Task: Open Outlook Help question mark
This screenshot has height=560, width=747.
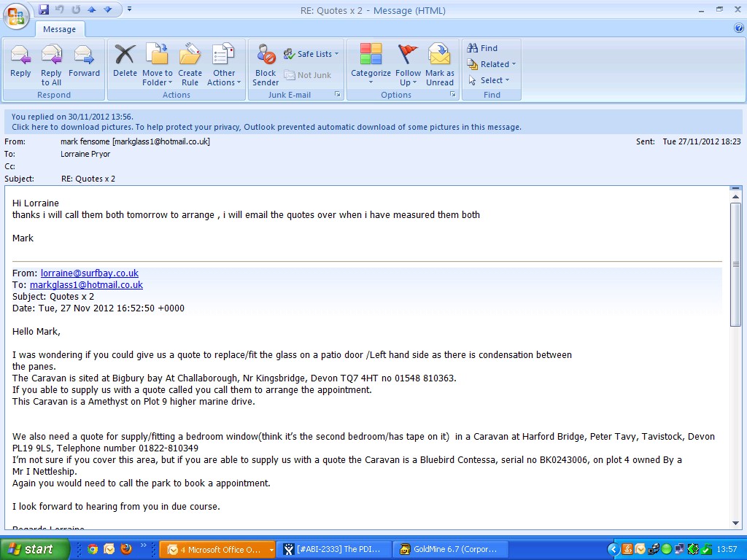Action: click(739, 28)
